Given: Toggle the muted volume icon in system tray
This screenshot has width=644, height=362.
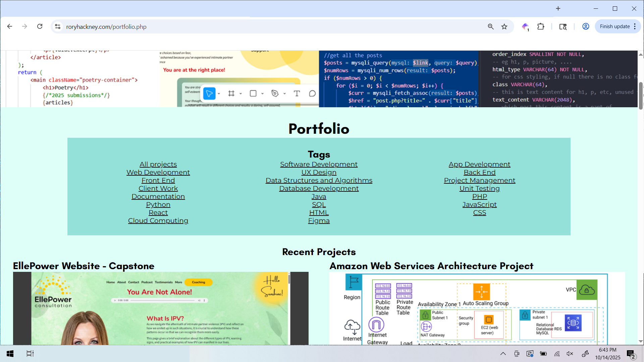Looking at the screenshot, I should [x=570, y=354].
